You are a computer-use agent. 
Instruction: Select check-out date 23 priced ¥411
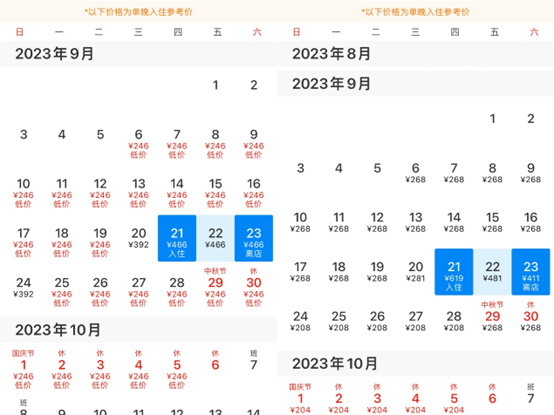pyautogui.click(x=531, y=272)
